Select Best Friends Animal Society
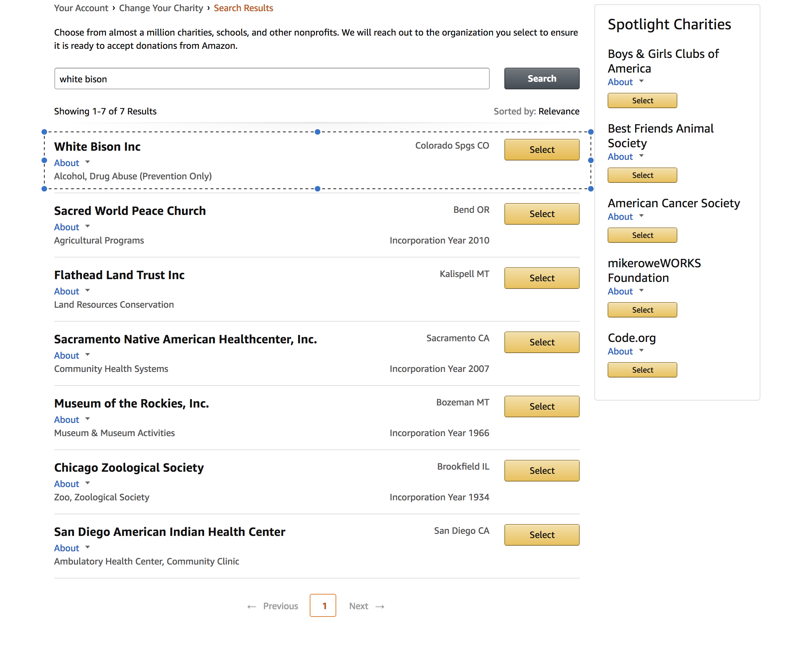The width and height of the screenshot is (812, 672). pyautogui.click(x=642, y=175)
